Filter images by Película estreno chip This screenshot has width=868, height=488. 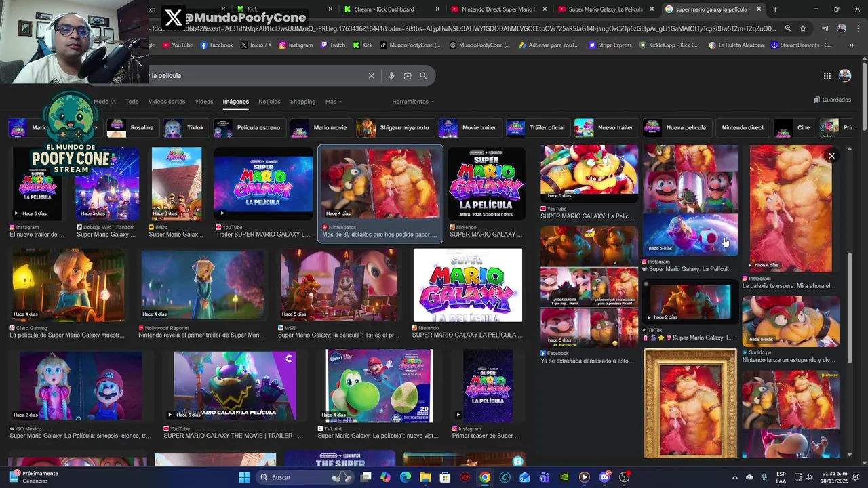pos(248,127)
